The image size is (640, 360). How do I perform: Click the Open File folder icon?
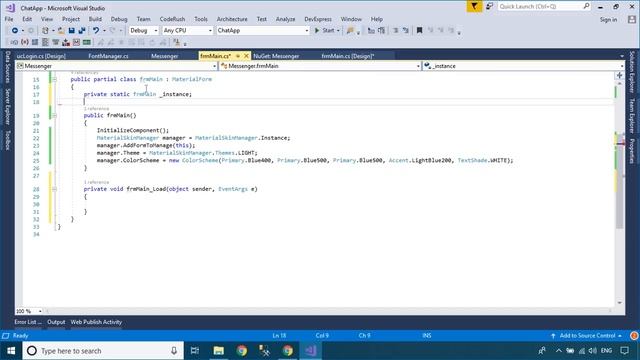61,31
